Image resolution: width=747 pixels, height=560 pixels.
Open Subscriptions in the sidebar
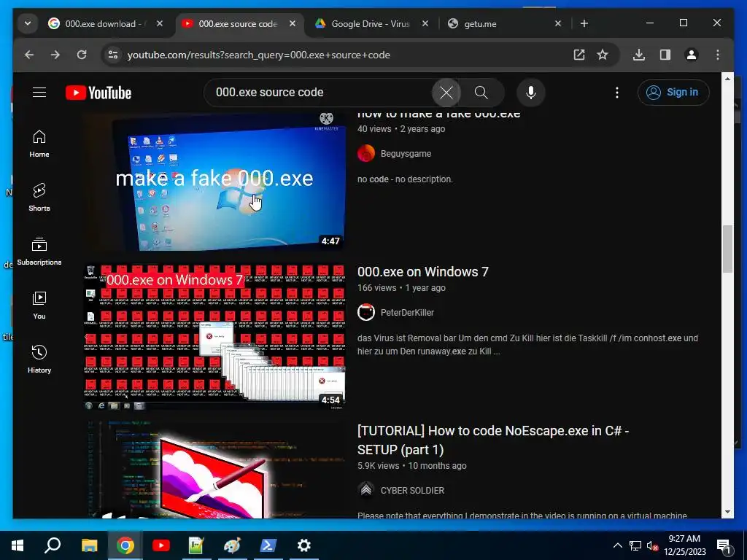point(39,252)
